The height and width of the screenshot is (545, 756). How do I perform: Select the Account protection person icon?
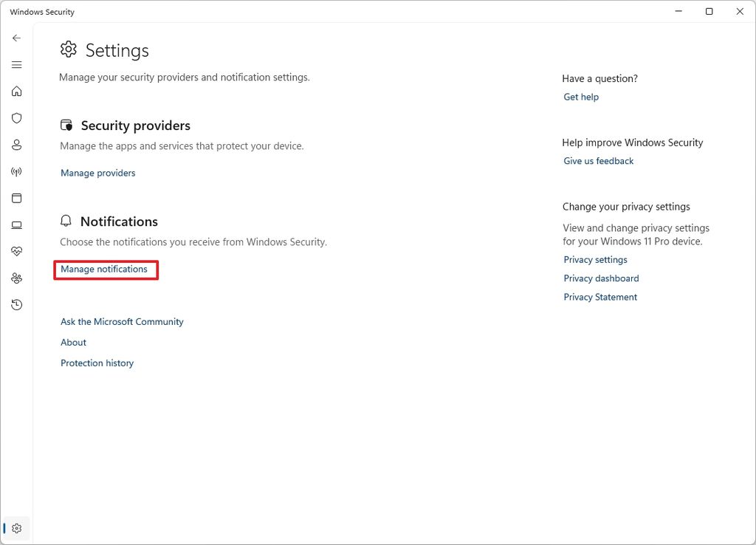coord(16,145)
